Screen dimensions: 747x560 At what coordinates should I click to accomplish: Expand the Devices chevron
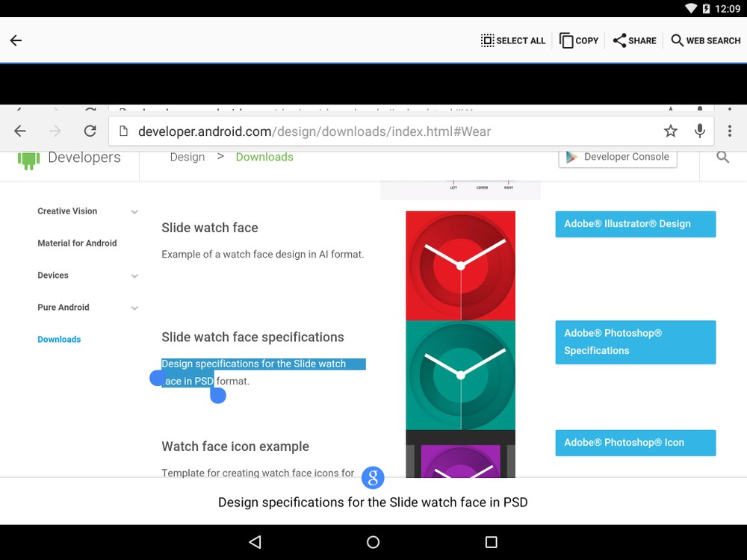pos(134,276)
